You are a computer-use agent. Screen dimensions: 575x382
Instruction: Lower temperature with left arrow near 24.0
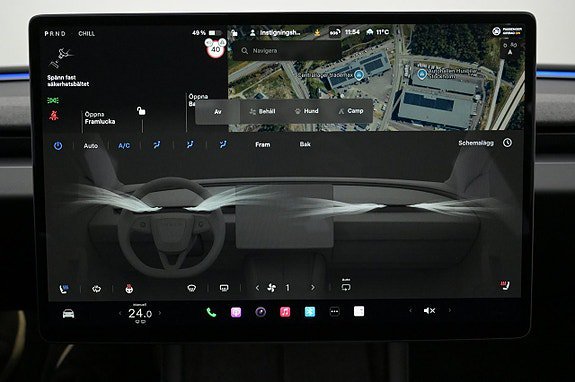tap(120, 313)
